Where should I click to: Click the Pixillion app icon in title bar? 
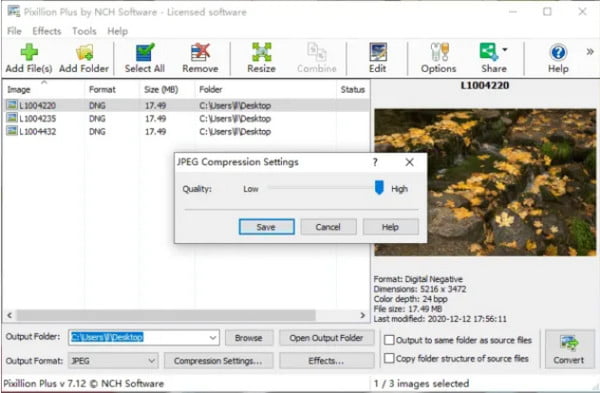(14, 11)
